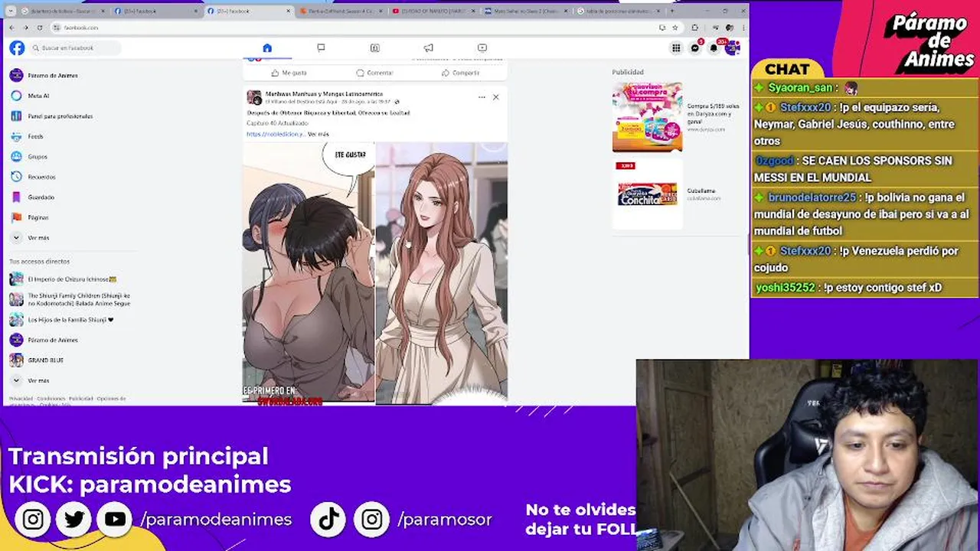Open the nobledicion link in the post
980x551 pixels.
[276, 134]
